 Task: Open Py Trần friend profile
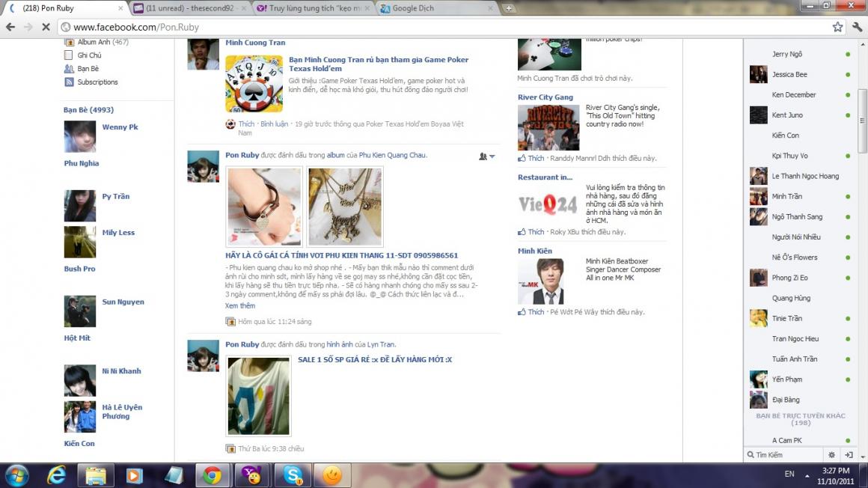[x=116, y=196]
